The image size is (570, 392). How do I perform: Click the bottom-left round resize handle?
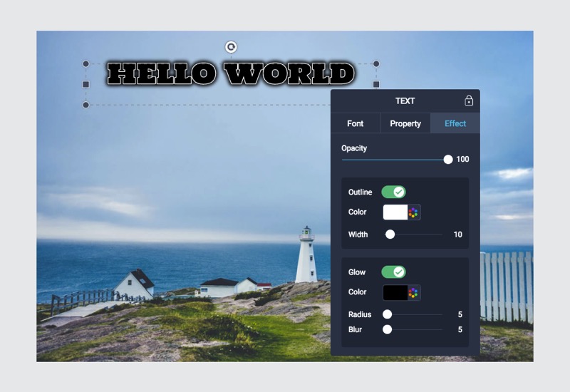(x=85, y=105)
